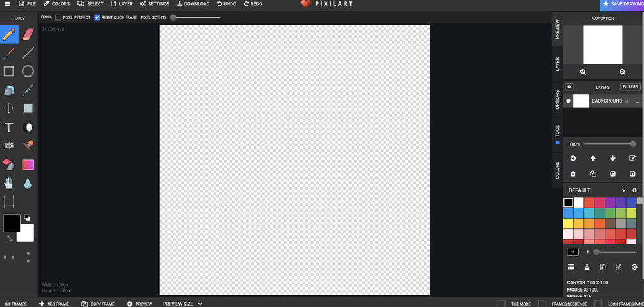
Task: Select the Paint Bucket tool
Action: [9, 90]
